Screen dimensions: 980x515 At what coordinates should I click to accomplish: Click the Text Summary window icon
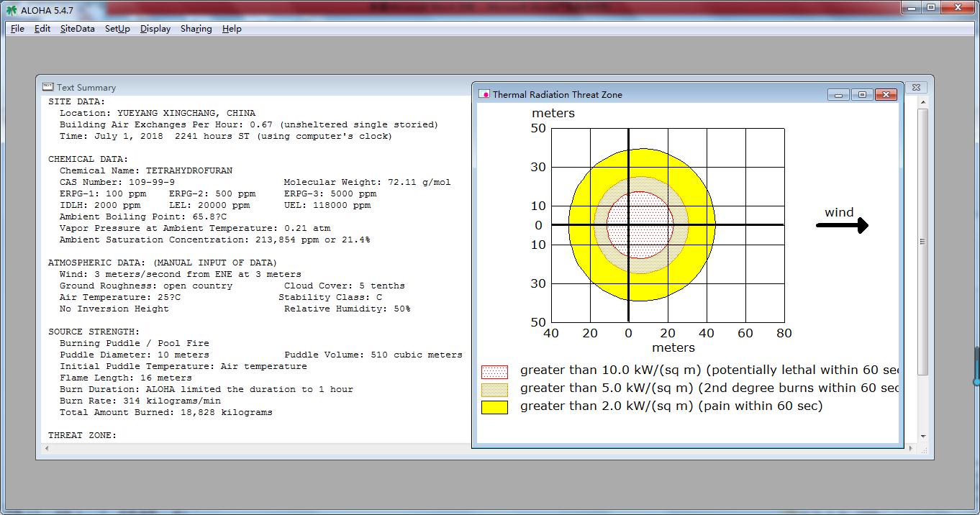(48, 87)
